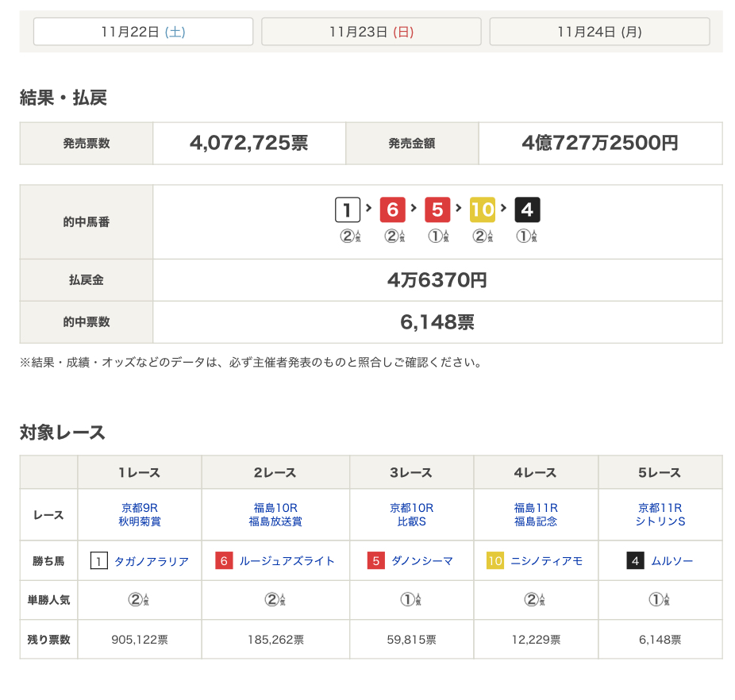Open the 11月24日 (月) date tab
735x700 pixels.
pos(599,32)
